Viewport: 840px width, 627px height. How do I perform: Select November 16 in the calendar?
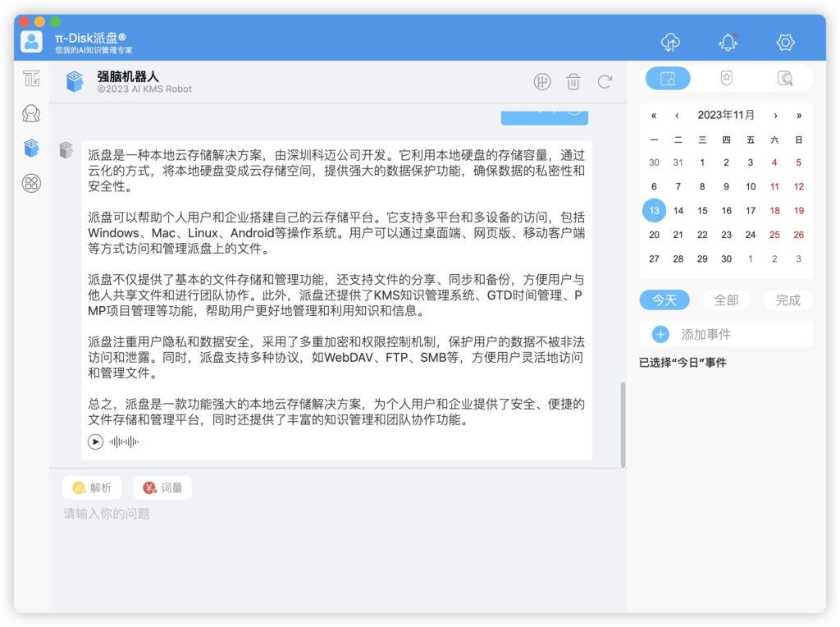727,211
